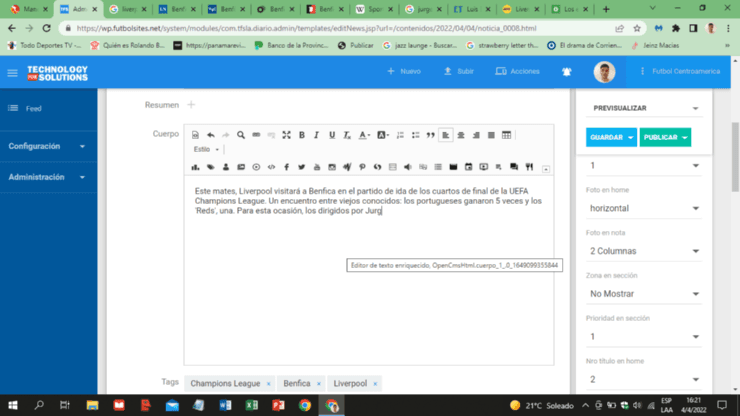Open the Feed item in sidebar

pos(33,108)
